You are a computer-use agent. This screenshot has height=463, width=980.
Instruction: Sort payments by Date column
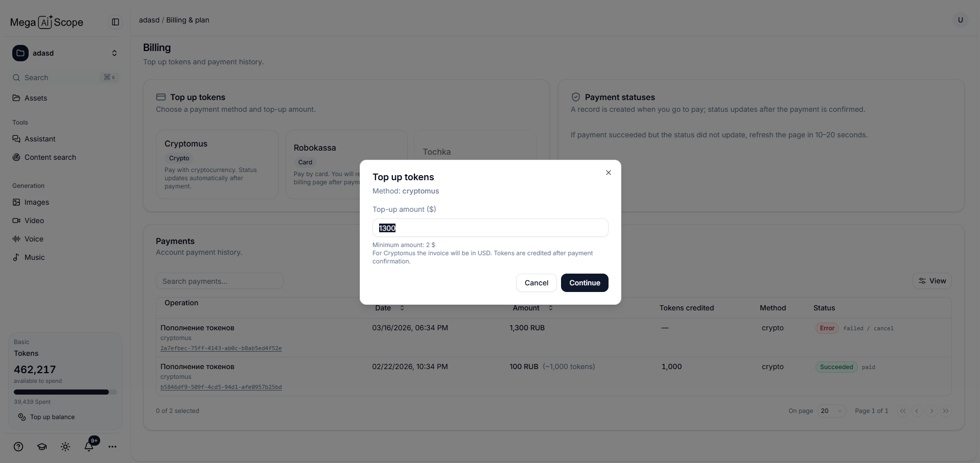(390, 308)
